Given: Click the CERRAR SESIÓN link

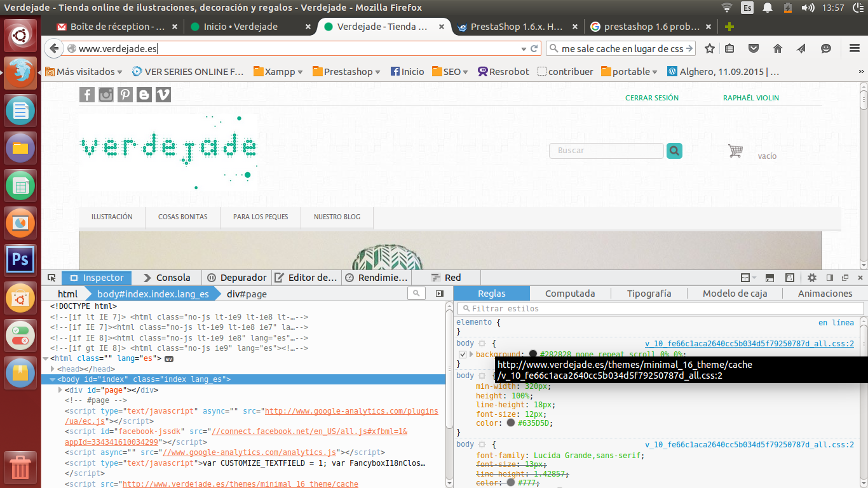Looking at the screenshot, I should click(x=651, y=98).
